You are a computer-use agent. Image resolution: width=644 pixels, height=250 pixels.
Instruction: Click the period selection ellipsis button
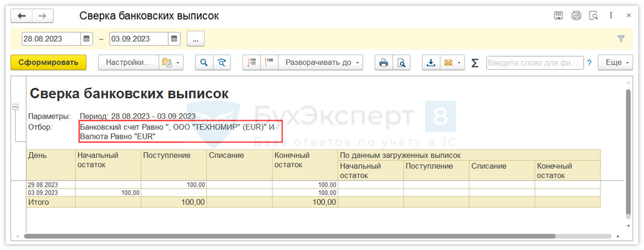[196, 39]
